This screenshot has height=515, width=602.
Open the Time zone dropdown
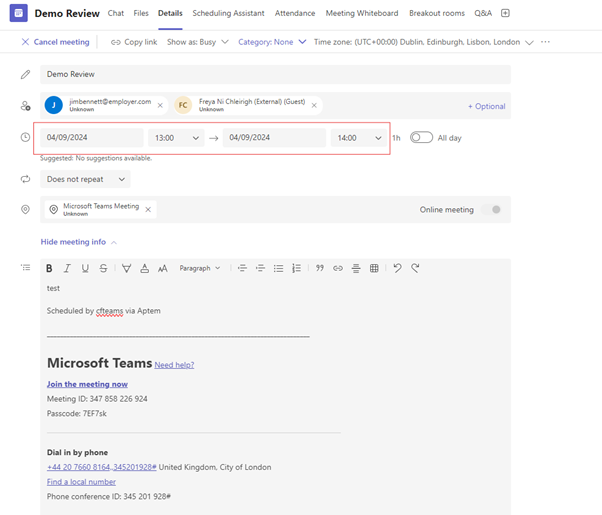tap(423, 42)
